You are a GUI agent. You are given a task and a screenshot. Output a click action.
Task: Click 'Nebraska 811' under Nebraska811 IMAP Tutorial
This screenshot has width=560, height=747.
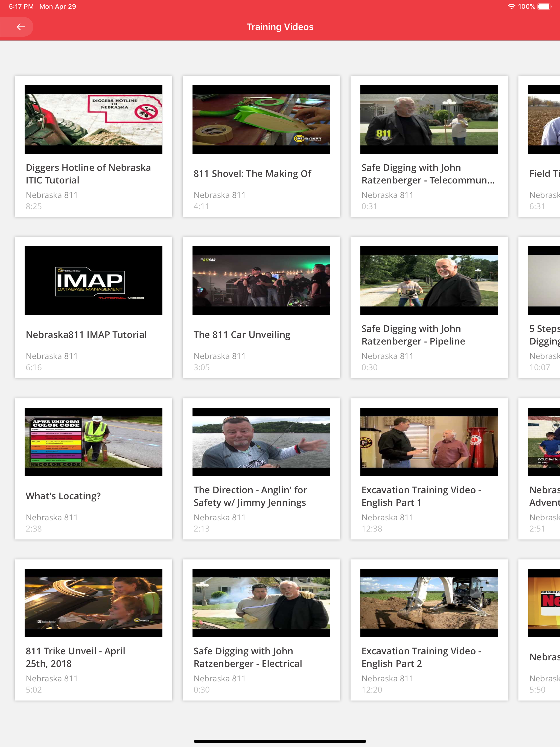click(x=52, y=356)
